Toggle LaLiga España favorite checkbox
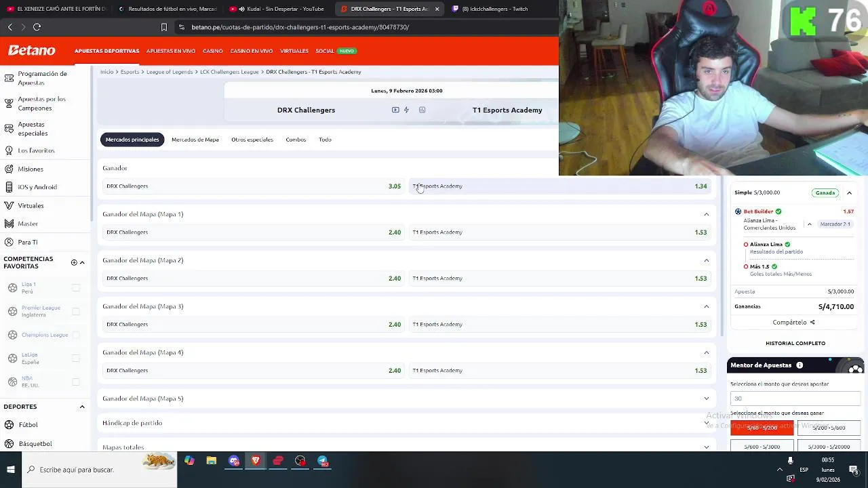Viewport: 868px width, 488px height. [x=76, y=359]
